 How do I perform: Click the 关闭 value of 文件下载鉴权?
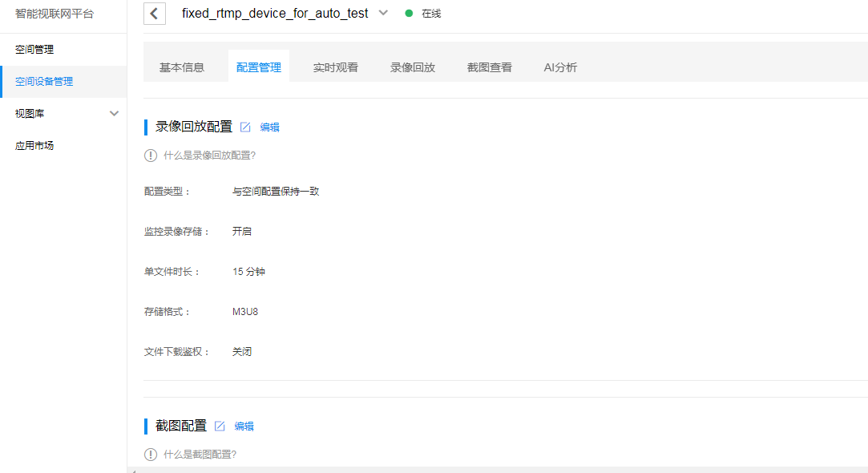242,352
